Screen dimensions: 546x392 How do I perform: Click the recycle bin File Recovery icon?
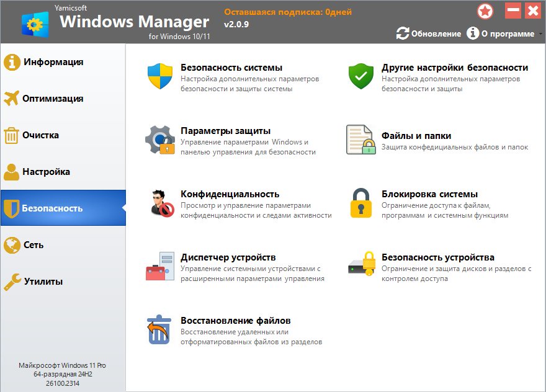click(x=159, y=329)
